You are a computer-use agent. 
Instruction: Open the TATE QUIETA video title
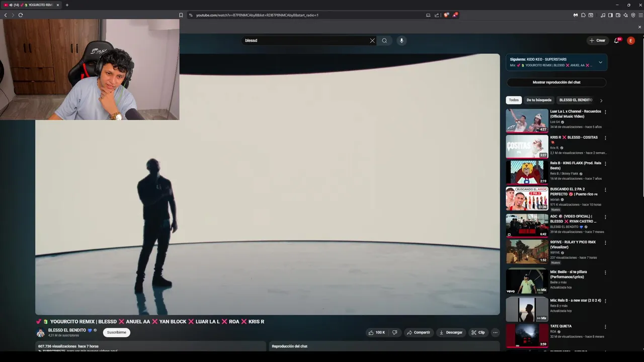pyautogui.click(x=560, y=326)
